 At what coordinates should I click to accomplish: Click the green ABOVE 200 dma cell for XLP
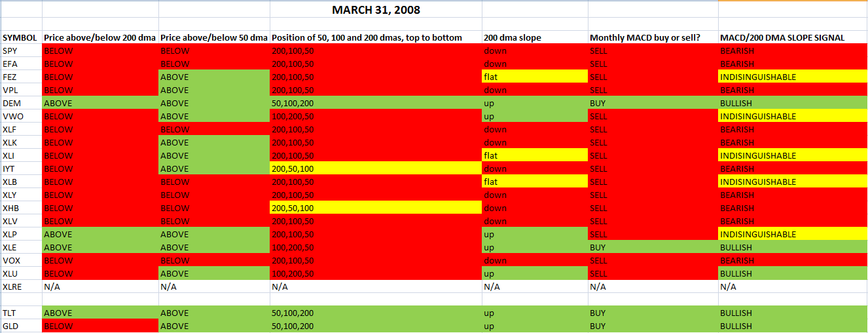coord(99,234)
